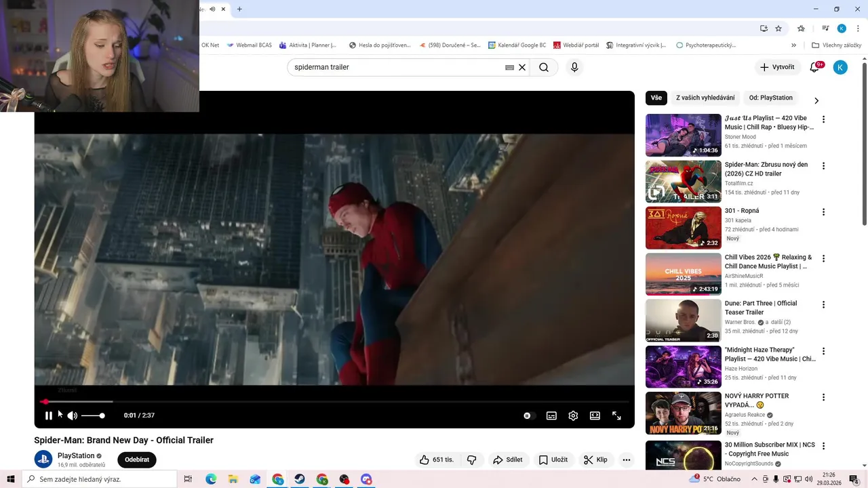Enter fullscreen video mode
Viewport: 868px width, 488px height.
click(x=616, y=415)
